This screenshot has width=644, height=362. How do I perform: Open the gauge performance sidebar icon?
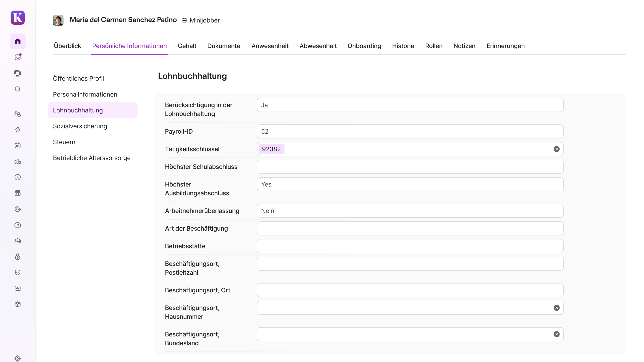point(17,225)
